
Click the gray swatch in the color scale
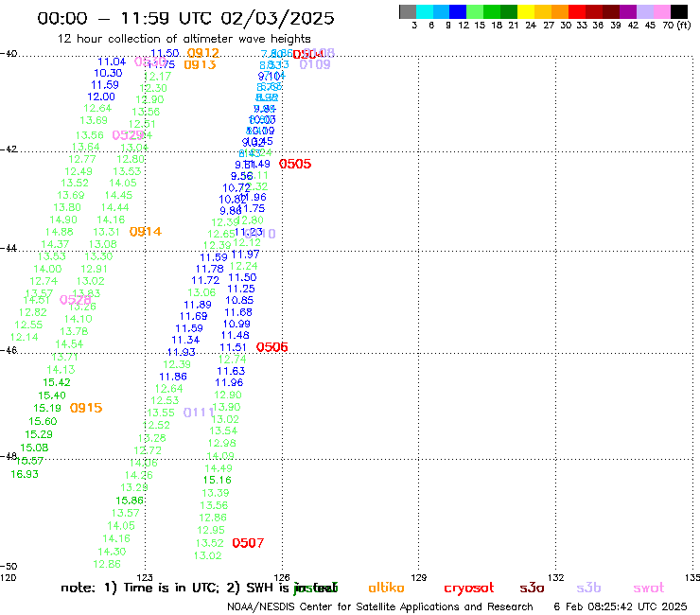[408, 11]
